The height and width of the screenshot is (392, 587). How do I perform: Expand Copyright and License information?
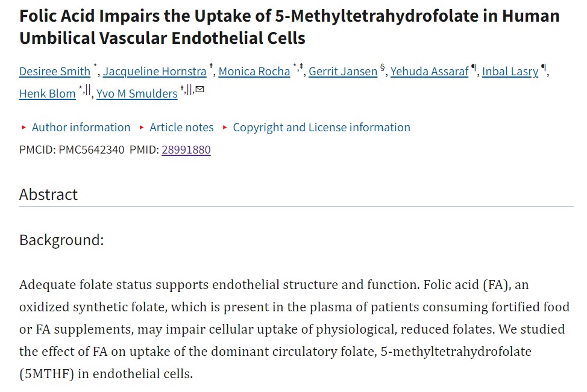(x=321, y=128)
